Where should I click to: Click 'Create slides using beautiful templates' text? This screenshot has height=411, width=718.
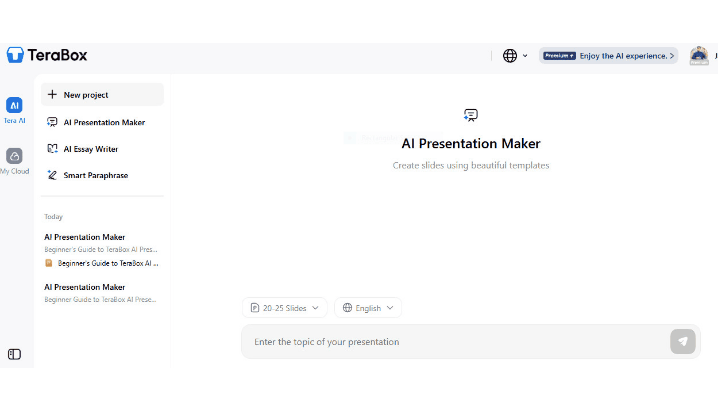471,165
